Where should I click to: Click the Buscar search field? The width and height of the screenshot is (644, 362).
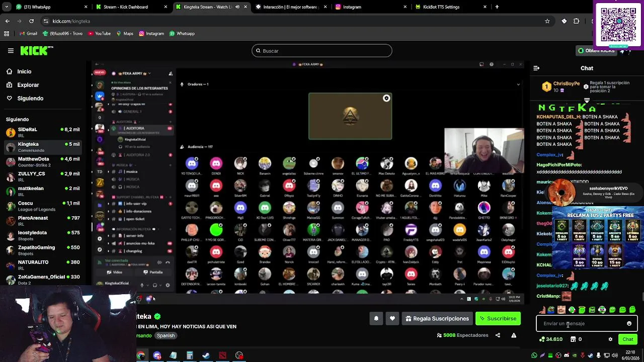click(x=322, y=51)
